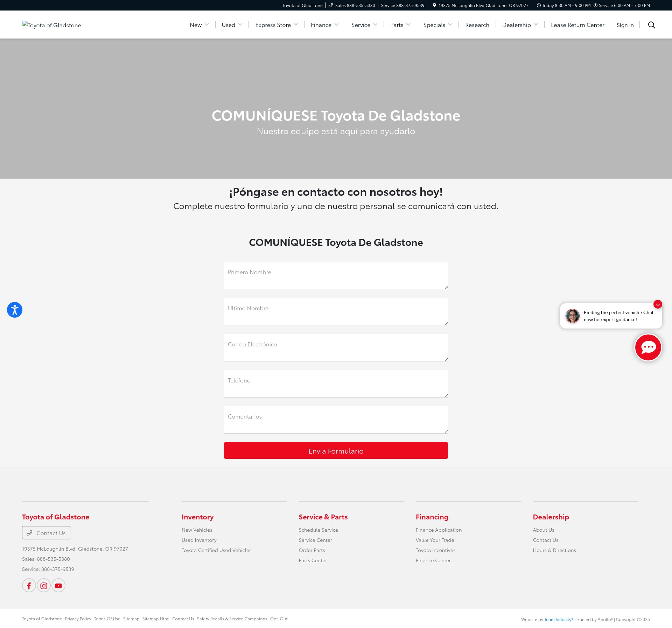Image resolution: width=672 pixels, height=628 pixels.
Task: Click the footer street address text
Action: point(75,549)
